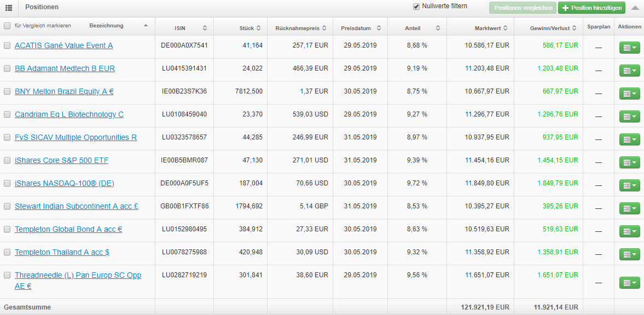Open actions menu for iShares Core S&P 500
The height and width of the screenshot is (315, 644).
pyautogui.click(x=629, y=163)
